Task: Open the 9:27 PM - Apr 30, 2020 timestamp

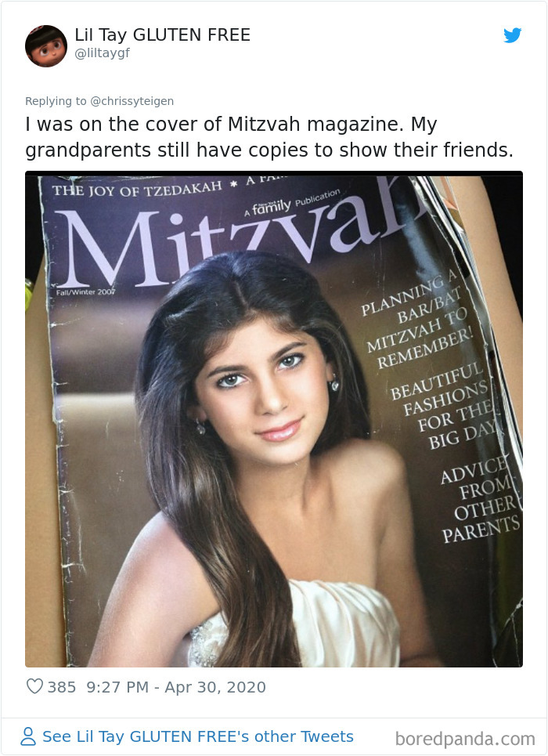Action: [x=176, y=687]
